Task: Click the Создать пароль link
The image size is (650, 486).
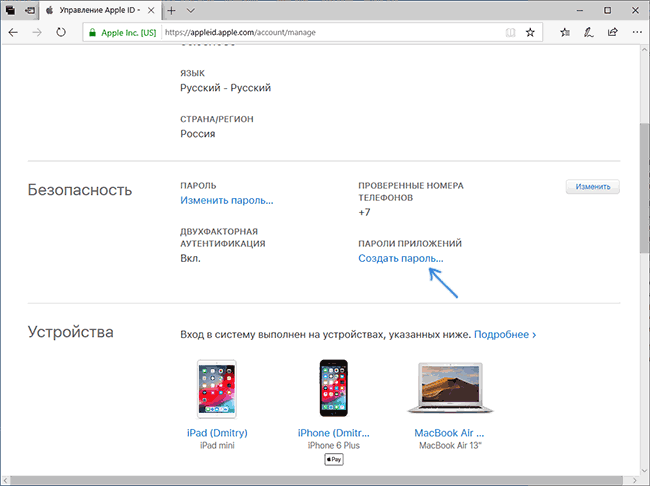Action: click(400, 258)
